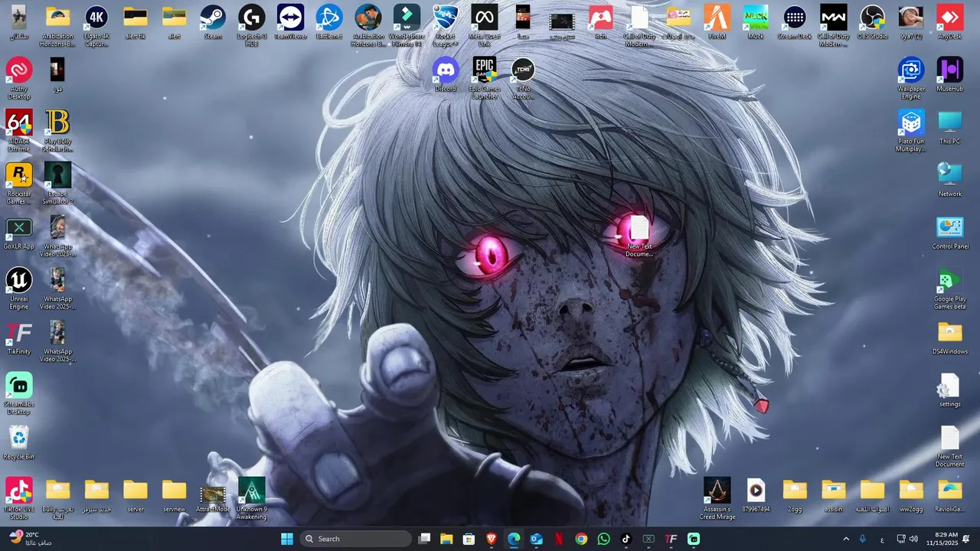Image resolution: width=980 pixels, height=551 pixels.
Task: Open Assassin's Creed Mirage shortcut
Action: click(x=717, y=499)
